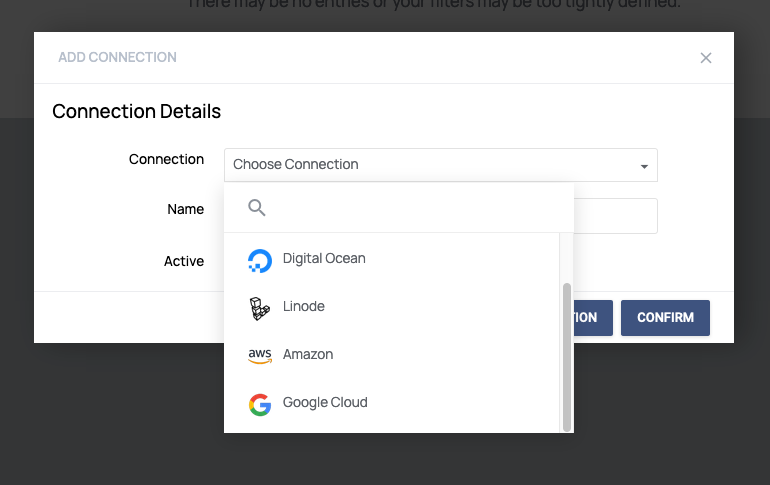
Task: Click the ADD CONNECTION dialog title
Action: (117, 57)
